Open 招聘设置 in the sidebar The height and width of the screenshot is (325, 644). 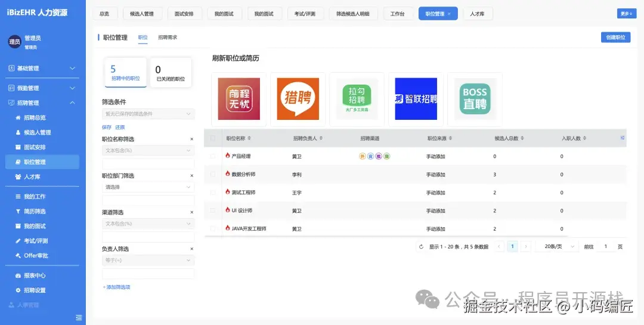tap(42, 290)
